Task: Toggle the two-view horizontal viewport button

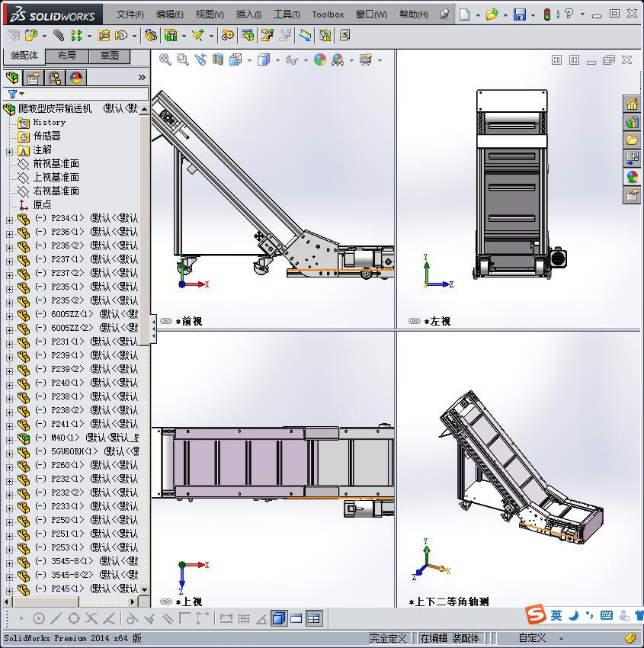Action: click(x=296, y=619)
